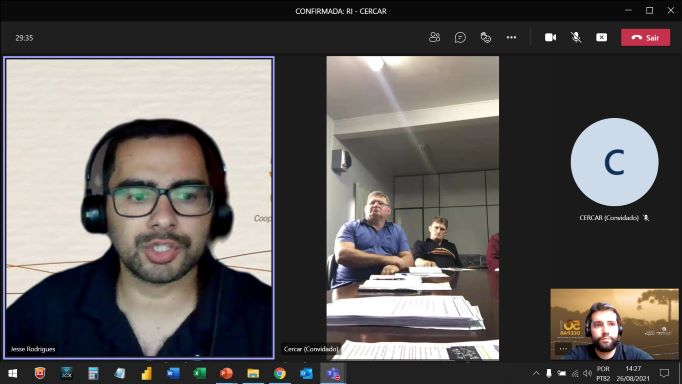
Task: Open the reactions and raise hand menu
Action: [x=485, y=37]
